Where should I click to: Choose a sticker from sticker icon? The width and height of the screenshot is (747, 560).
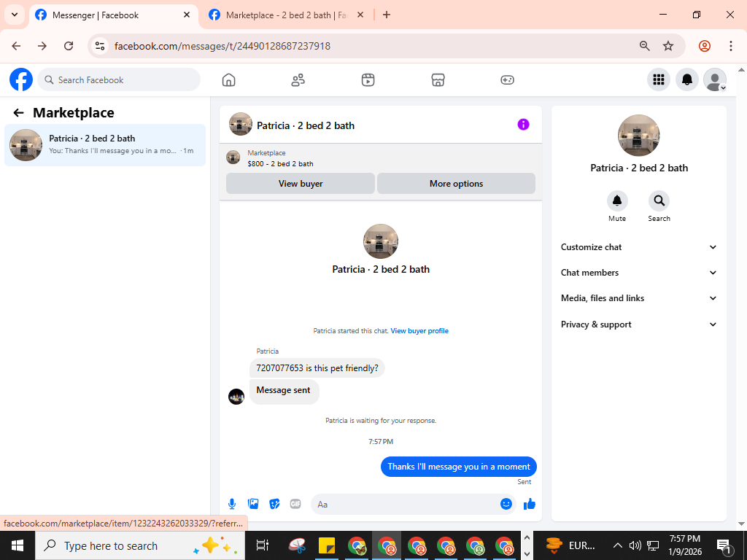(x=274, y=504)
